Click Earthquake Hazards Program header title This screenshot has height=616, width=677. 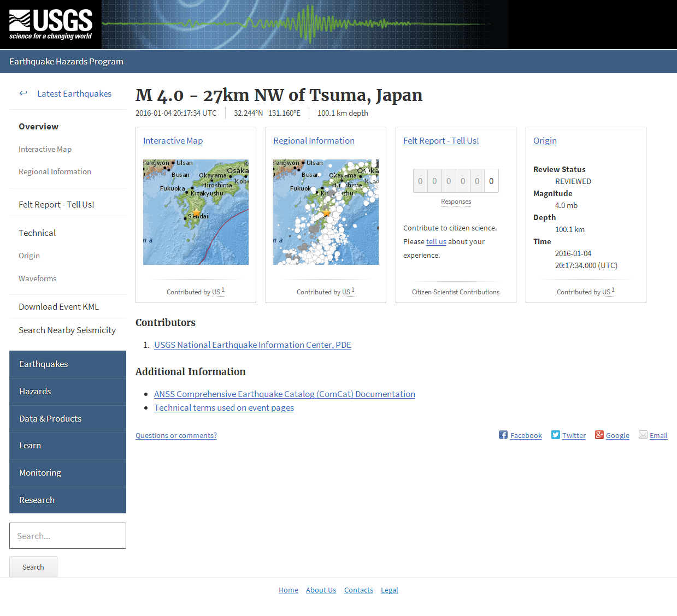(x=66, y=62)
